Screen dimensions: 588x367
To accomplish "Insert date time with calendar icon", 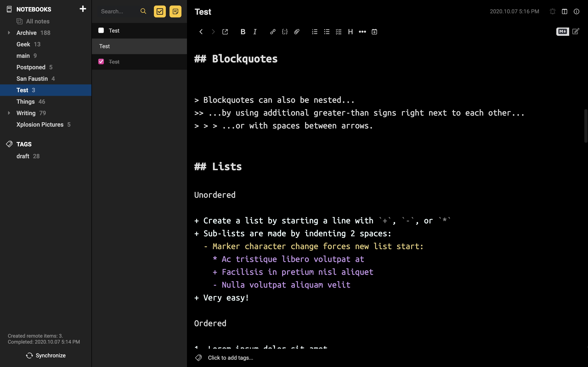I will [x=374, y=32].
